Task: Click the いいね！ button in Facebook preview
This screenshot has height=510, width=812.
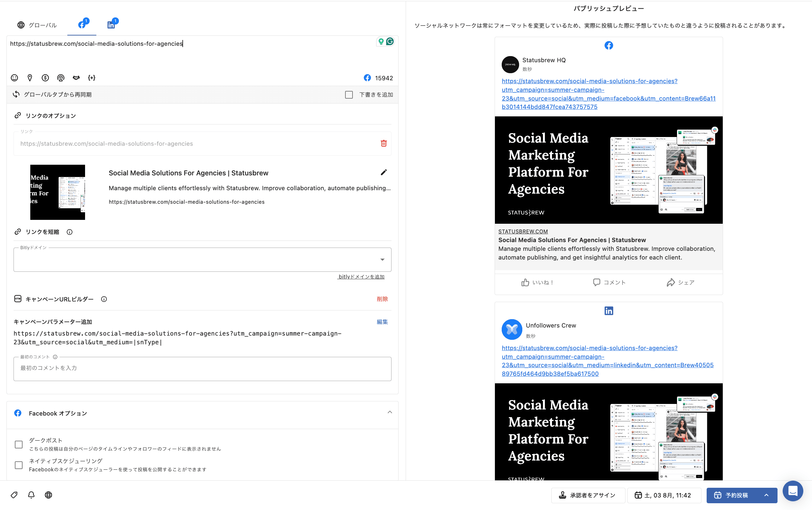Action: click(537, 283)
